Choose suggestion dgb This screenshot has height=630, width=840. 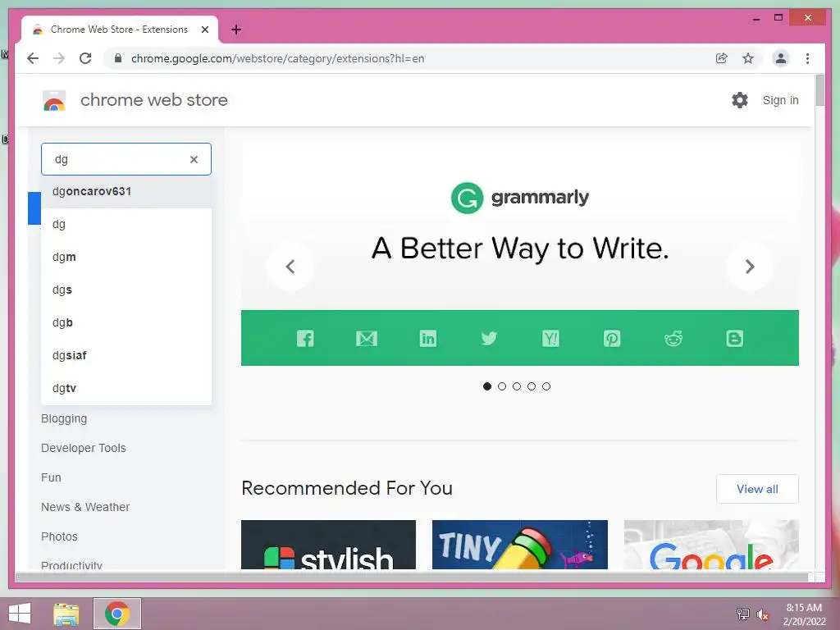click(x=126, y=322)
